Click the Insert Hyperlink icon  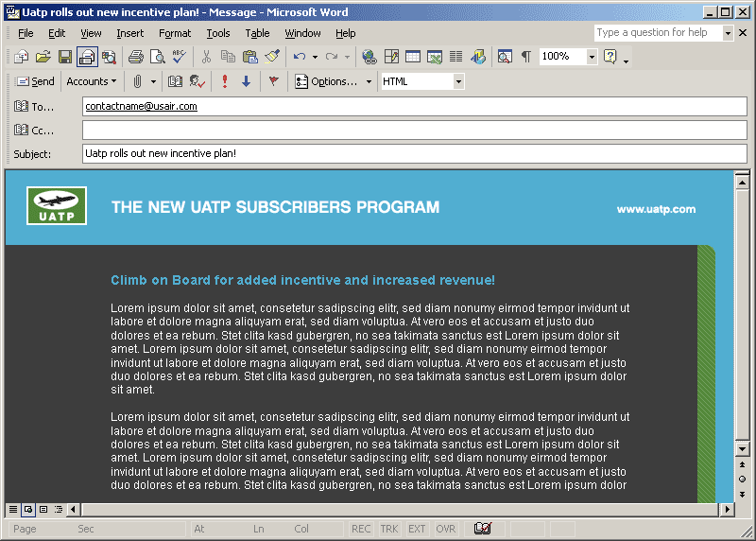pyautogui.click(x=369, y=57)
